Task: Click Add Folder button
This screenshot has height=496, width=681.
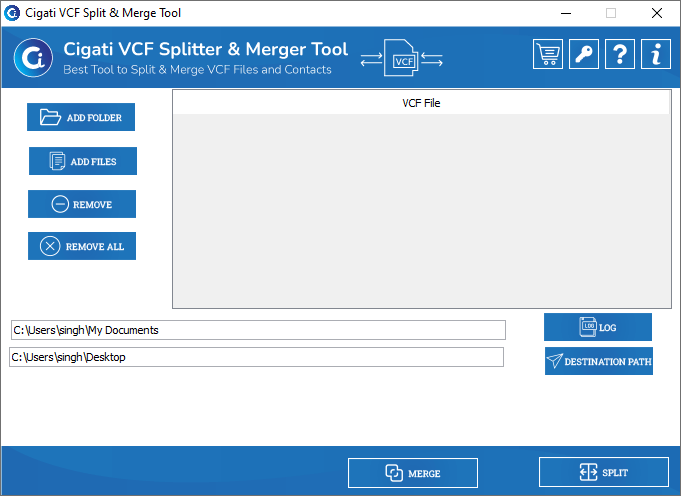Action: pyautogui.click(x=81, y=117)
